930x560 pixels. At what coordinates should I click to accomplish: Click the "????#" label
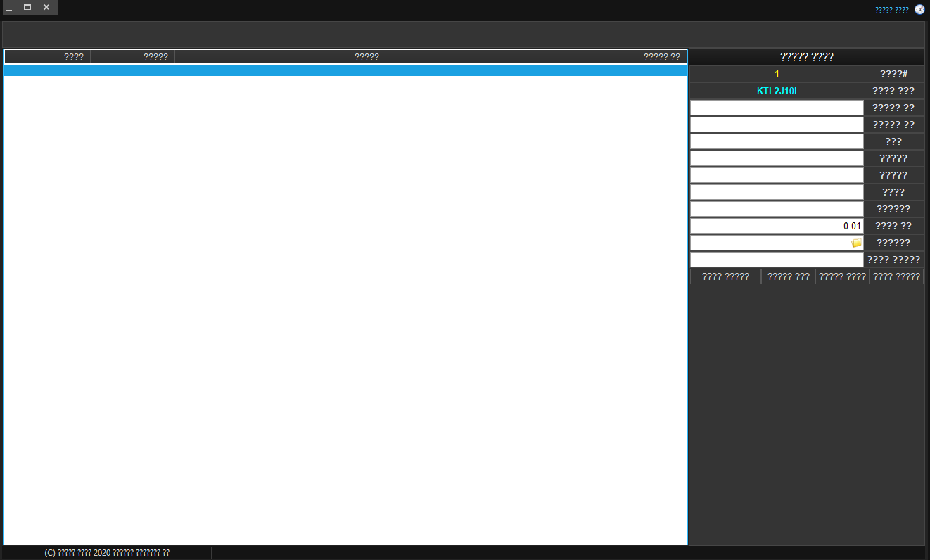coord(893,74)
